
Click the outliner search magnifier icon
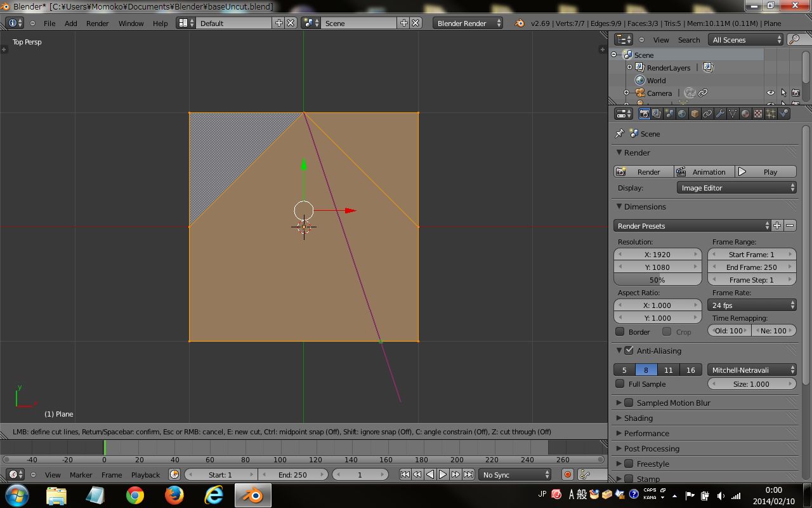click(794, 39)
